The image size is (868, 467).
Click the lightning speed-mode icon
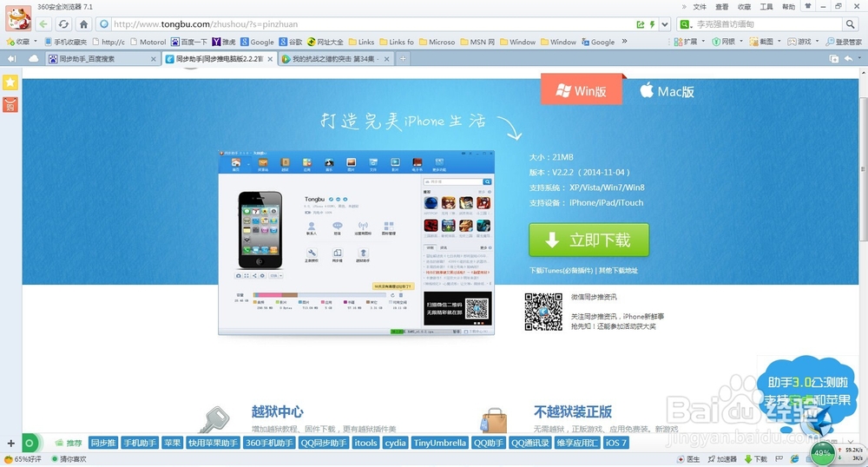point(652,24)
